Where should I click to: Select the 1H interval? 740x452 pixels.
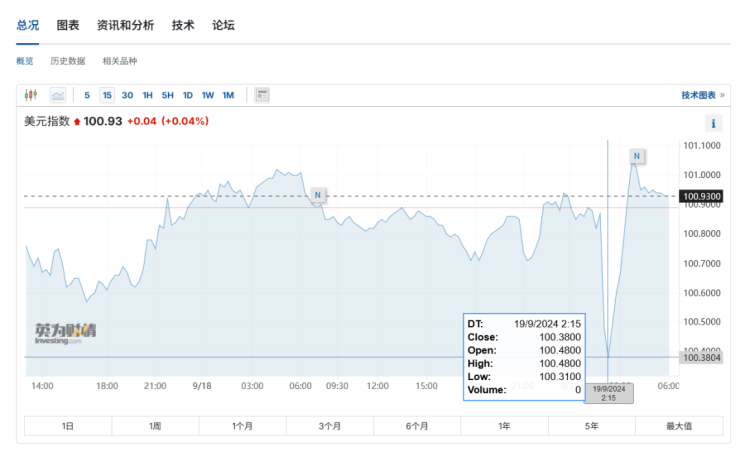(x=147, y=95)
